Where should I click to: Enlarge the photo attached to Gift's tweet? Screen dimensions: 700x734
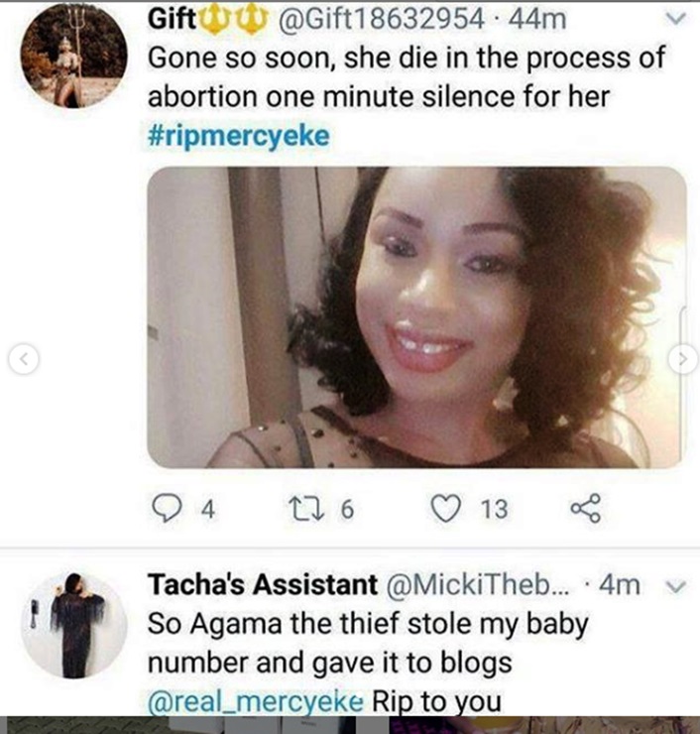pos(416,317)
